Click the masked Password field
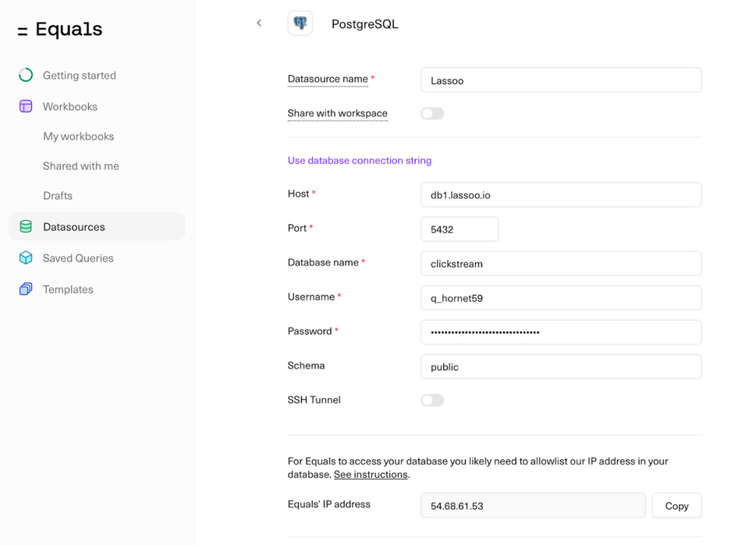 pyautogui.click(x=561, y=332)
